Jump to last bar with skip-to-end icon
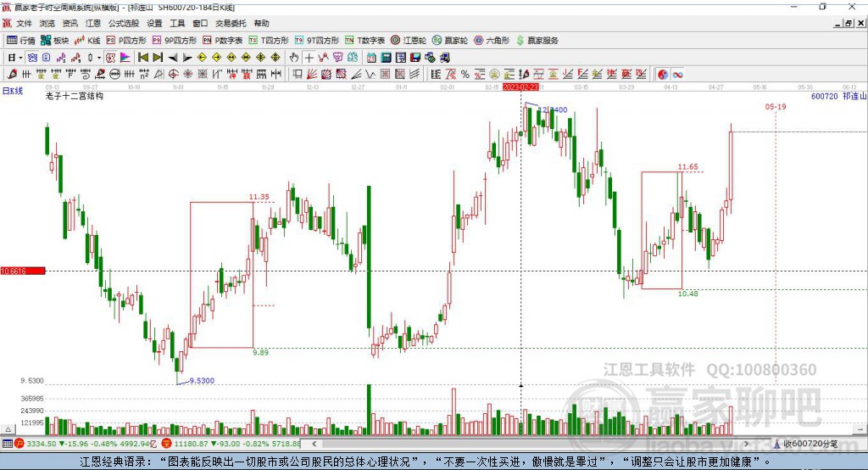868x470 pixels. [158, 58]
